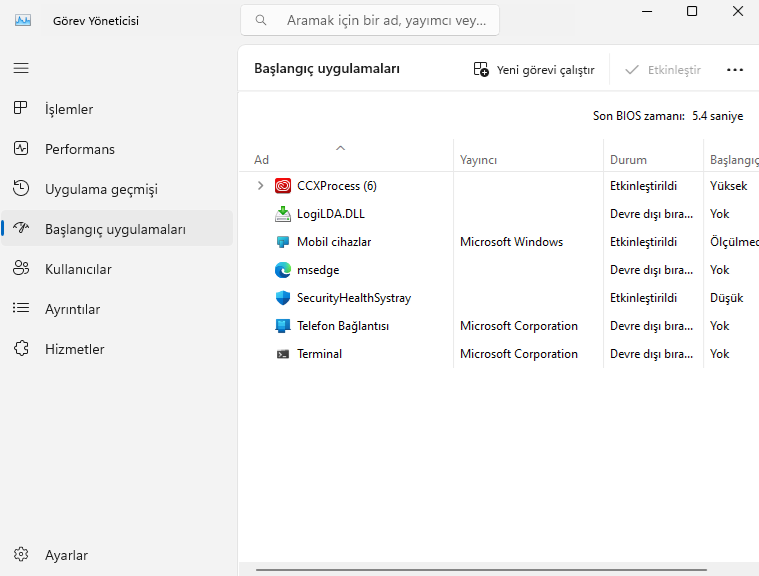The height and width of the screenshot is (576, 759).
Task: Open Ayarlar at the sidebar bottom
Action: [x=66, y=555]
